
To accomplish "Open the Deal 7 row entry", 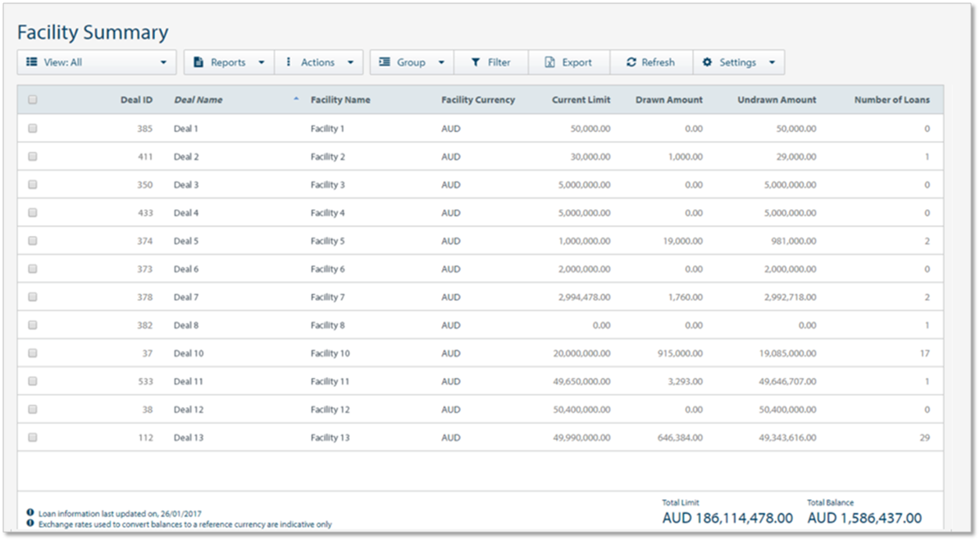I will (186, 298).
